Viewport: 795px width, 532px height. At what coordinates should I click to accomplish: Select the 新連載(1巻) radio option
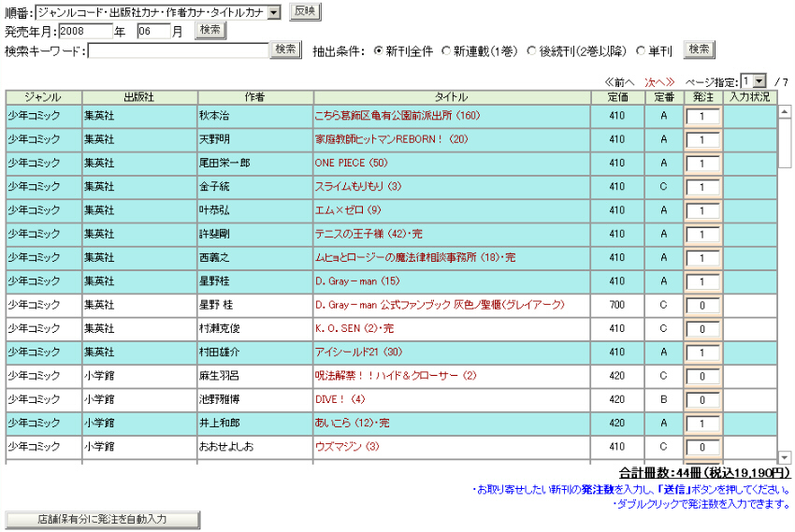(x=446, y=50)
